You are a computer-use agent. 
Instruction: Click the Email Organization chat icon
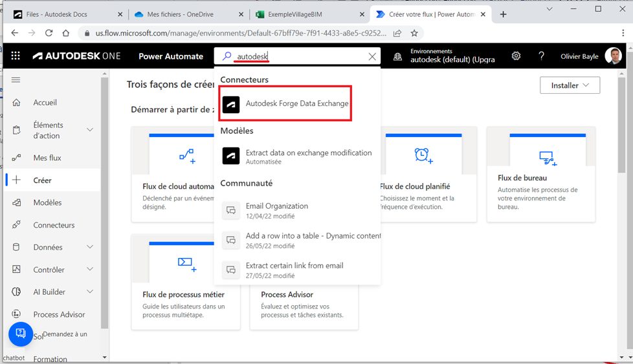pyautogui.click(x=231, y=210)
